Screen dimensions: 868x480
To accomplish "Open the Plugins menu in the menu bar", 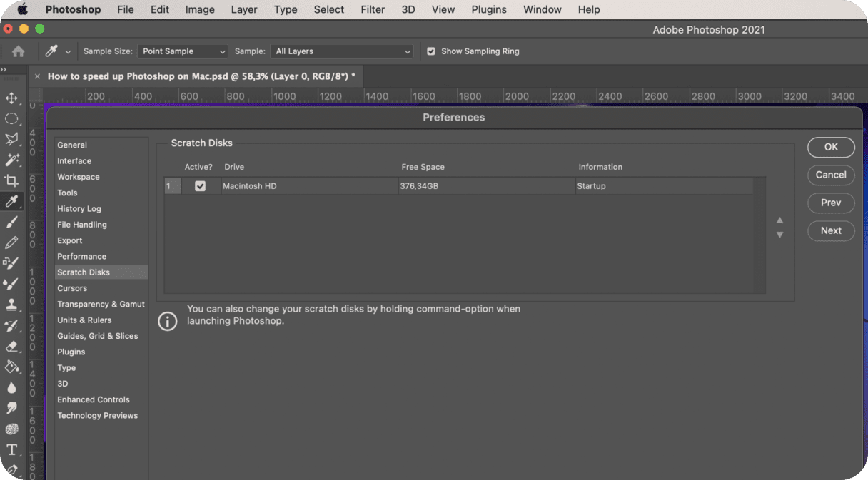I will [489, 9].
